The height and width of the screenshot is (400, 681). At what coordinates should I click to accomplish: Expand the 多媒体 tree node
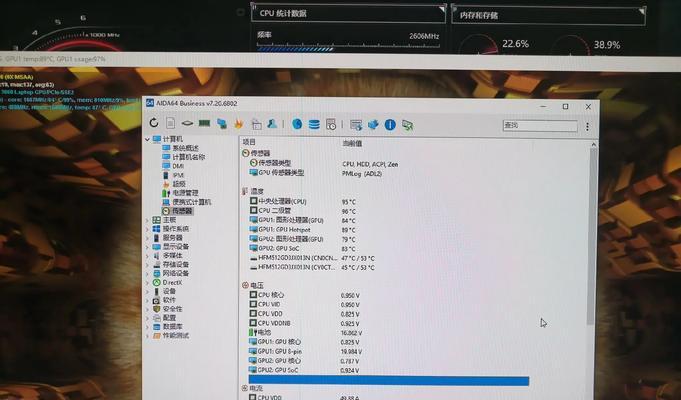point(147,256)
